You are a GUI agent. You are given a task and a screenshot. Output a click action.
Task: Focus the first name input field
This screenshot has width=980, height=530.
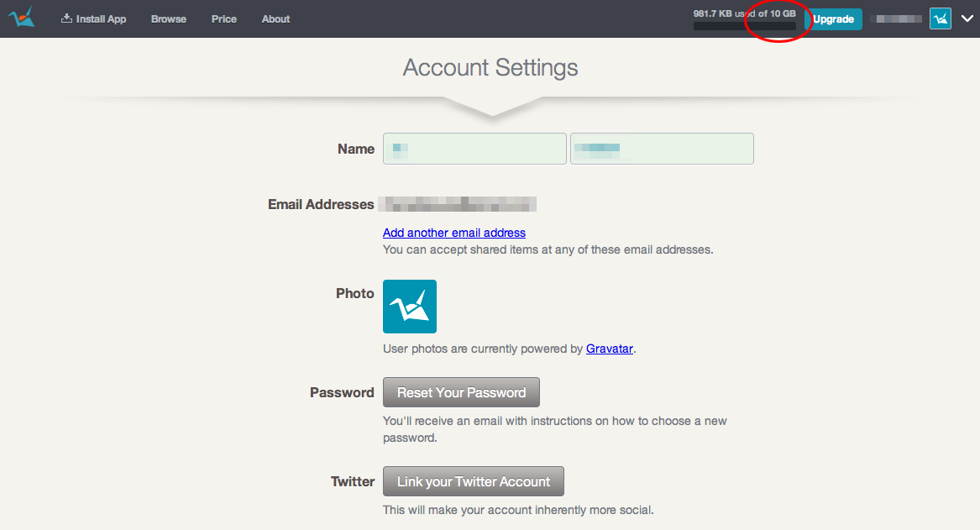coord(474,149)
